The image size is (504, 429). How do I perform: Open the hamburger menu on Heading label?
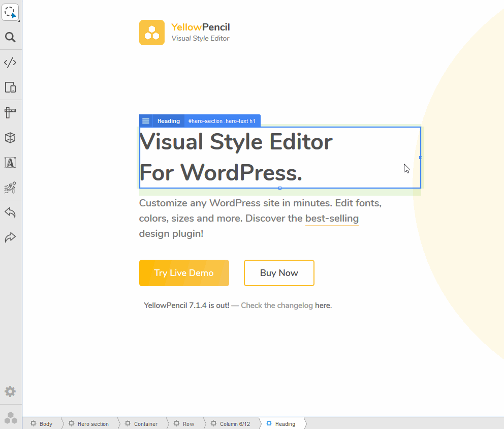146,121
